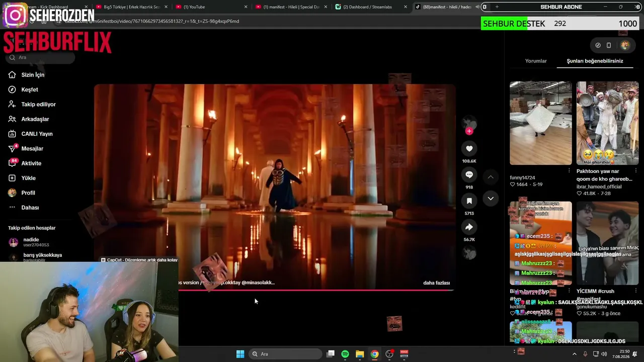Viewport: 644px width, 362px height.
Task: Close the (1) YouTube browser tab
Action: pos(246,7)
